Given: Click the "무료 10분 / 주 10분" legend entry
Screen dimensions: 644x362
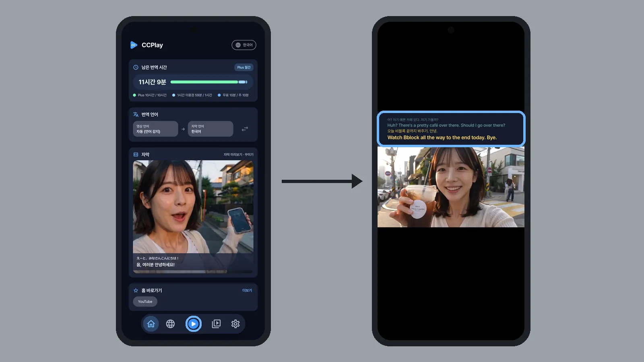Looking at the screenshot, I should click(x=233, y=95).
